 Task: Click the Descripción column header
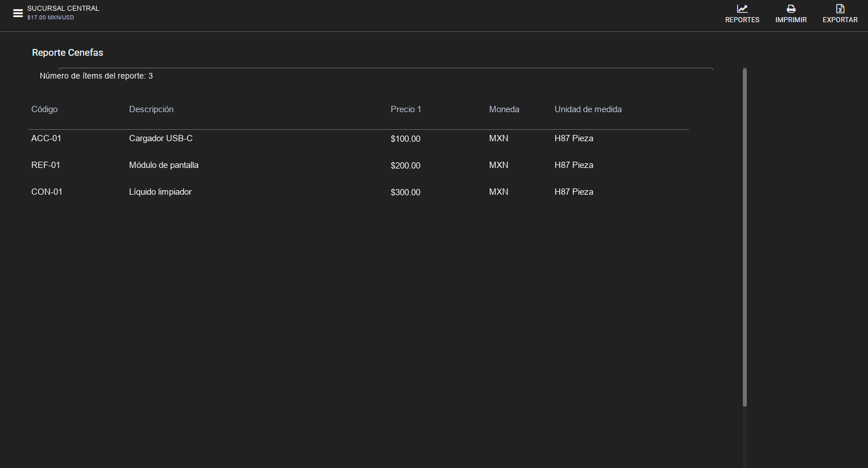point(151,109)
